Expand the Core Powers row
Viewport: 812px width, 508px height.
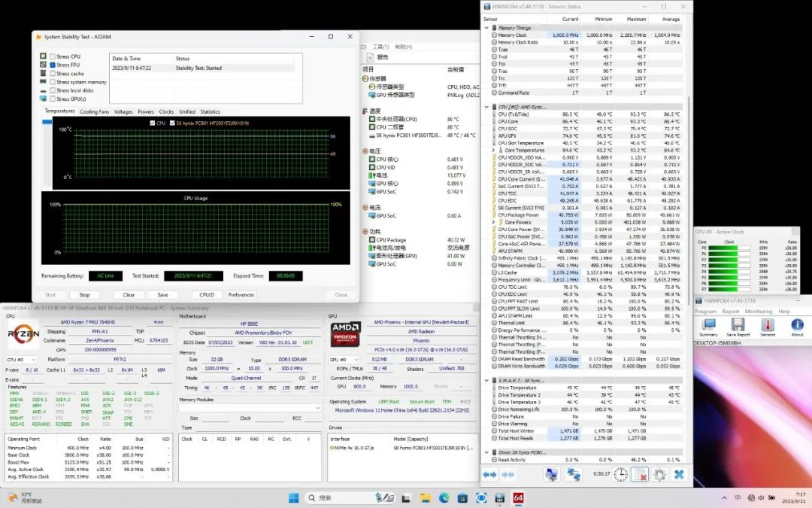[493, 222]
